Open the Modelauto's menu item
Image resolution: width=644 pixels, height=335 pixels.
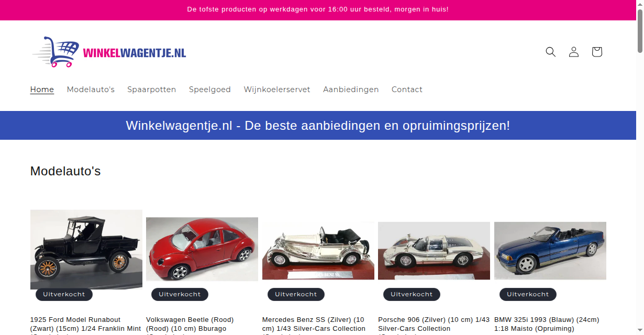[x=91, y=90]
